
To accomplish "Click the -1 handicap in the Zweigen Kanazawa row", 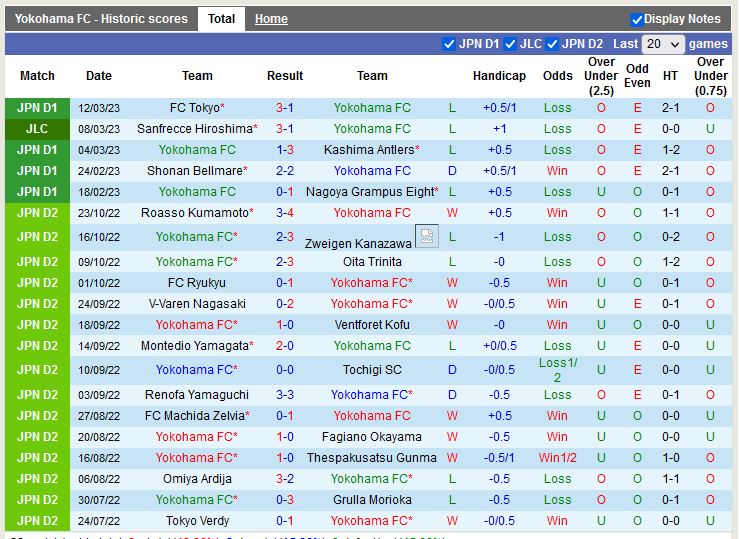I will click(x=499, y=237).
